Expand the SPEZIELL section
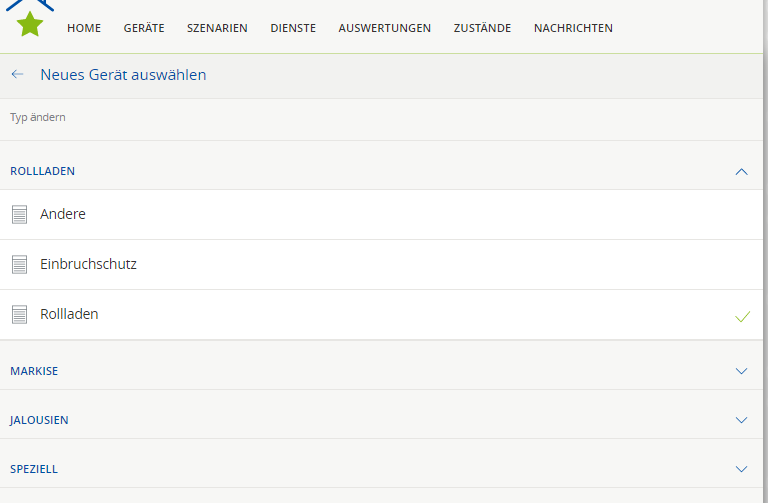This screenshot has width=768, height=503. pos(741,469)
